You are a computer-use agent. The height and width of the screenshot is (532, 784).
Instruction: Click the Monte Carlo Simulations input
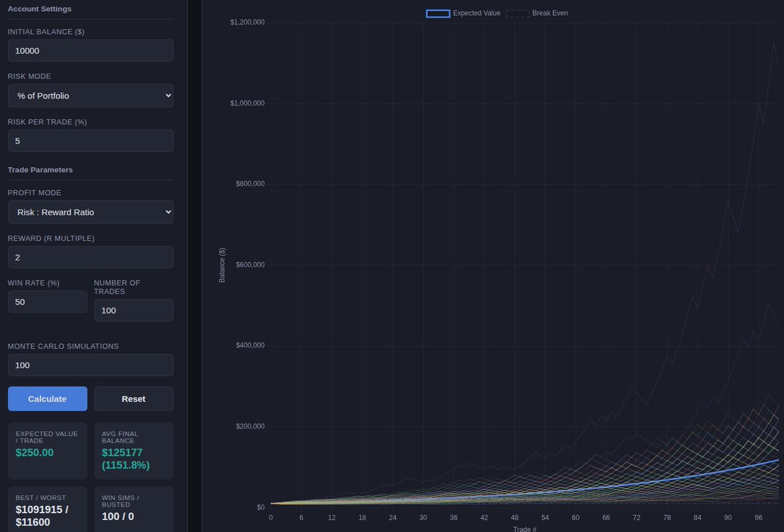90,365
